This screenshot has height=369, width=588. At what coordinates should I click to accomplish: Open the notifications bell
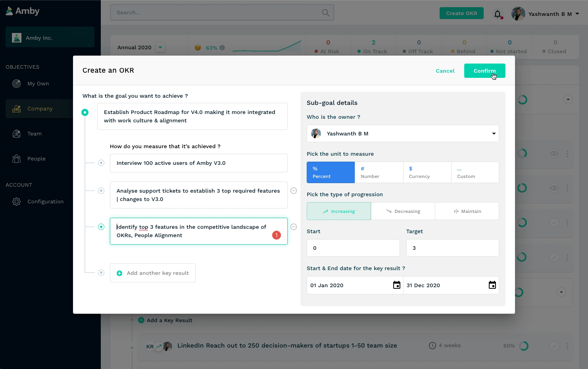(x=498, y=14)
